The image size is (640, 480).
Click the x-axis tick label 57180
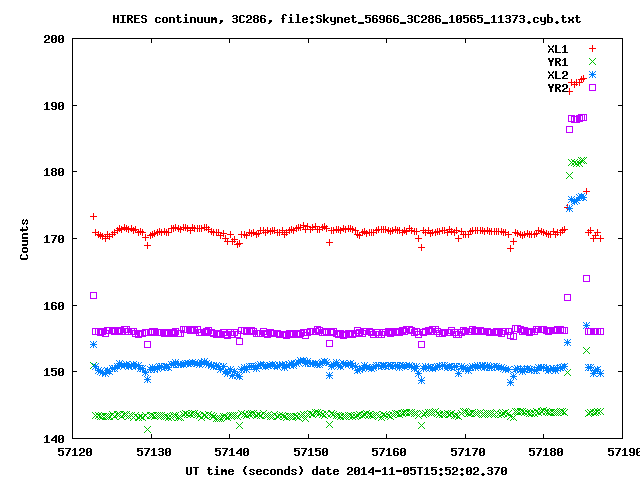point(546,452)
